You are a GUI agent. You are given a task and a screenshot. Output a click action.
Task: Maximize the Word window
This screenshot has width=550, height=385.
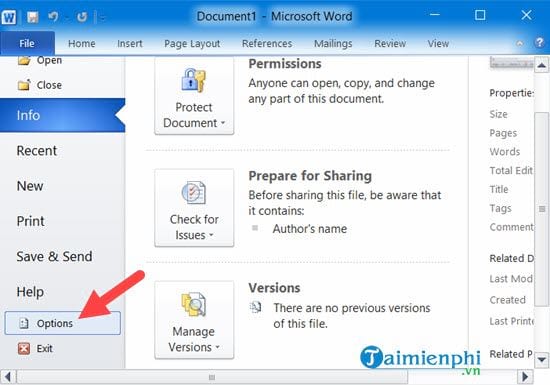(x=480, y=15)
